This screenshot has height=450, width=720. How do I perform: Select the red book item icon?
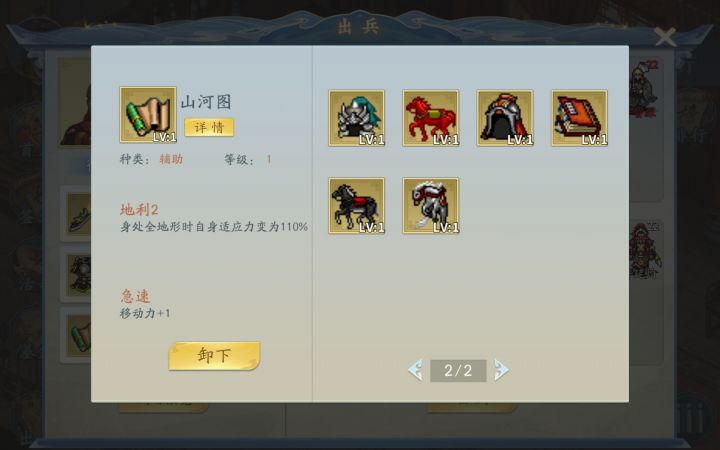(x=579, y=118)
